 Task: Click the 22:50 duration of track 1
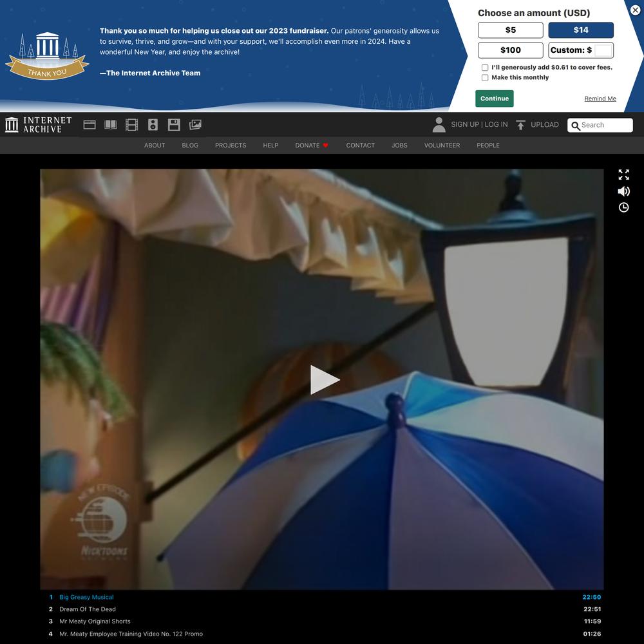point(591,597)
